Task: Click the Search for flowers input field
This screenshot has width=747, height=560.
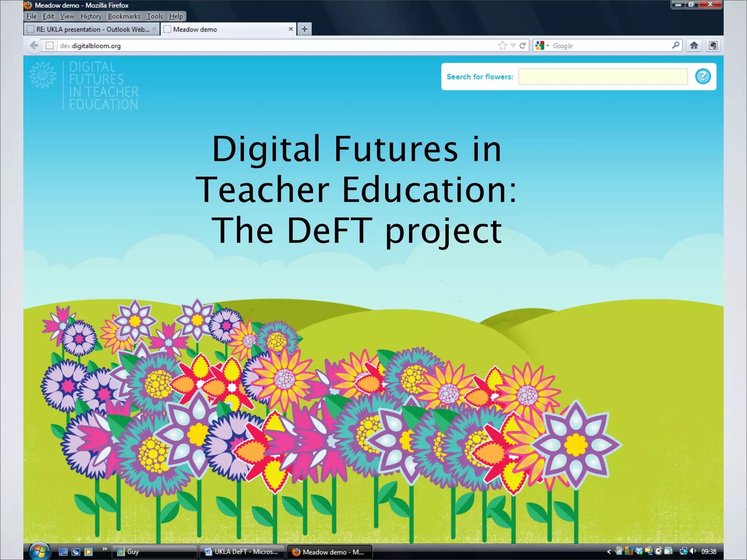Action: pos(603,77)
